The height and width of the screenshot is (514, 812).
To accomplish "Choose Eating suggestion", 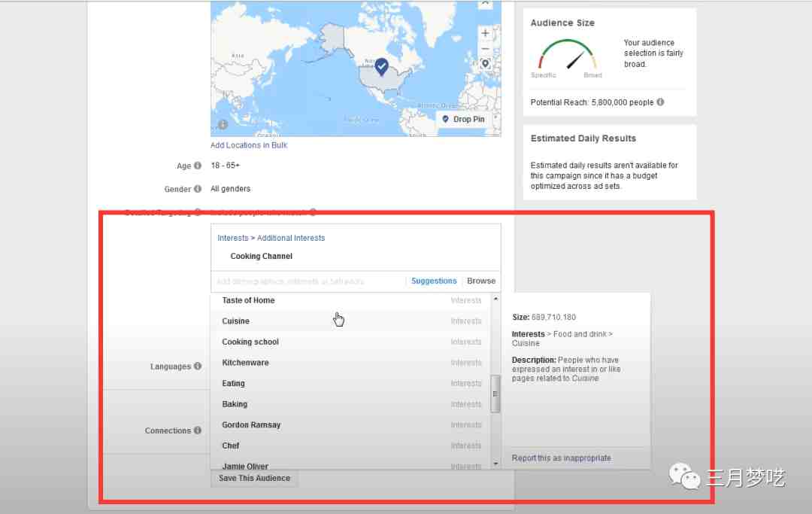I will coord(350,383).
